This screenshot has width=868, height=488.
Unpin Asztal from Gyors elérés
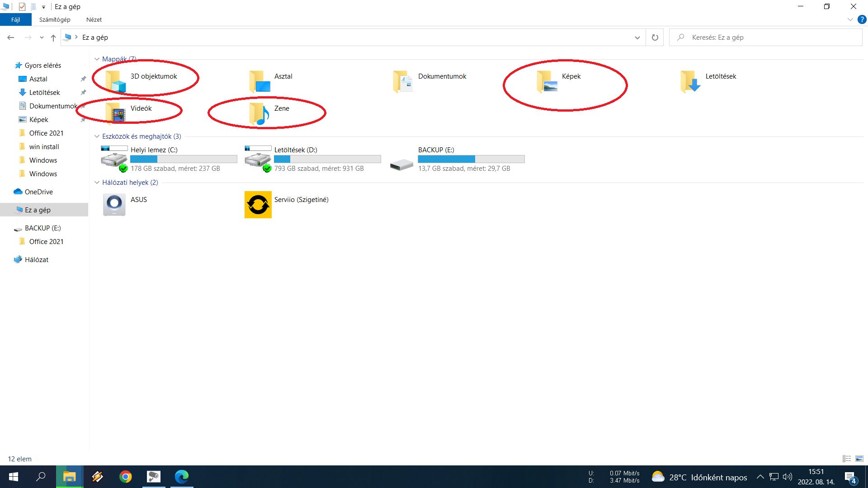(x=83, y=79)
